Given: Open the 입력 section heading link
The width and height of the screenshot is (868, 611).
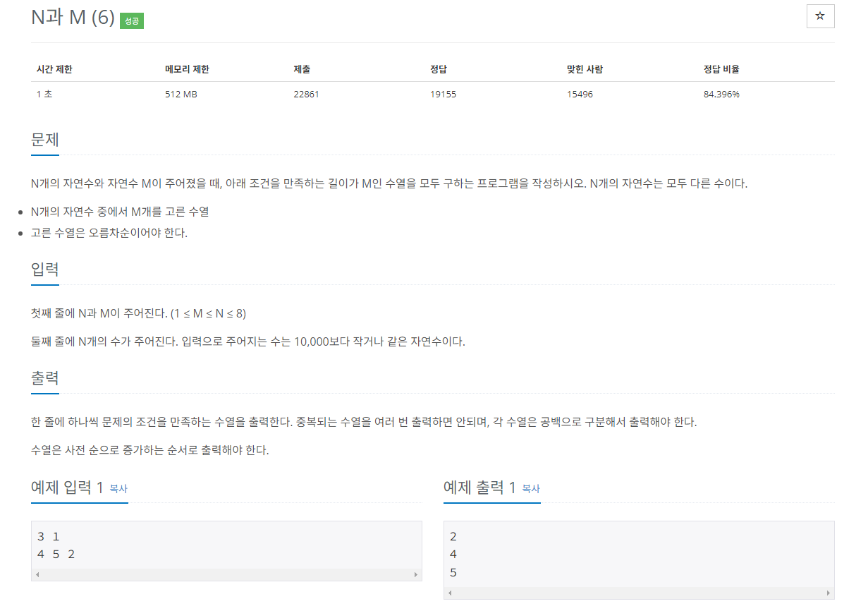Looking at the screenshot, I should coord(44,269).
